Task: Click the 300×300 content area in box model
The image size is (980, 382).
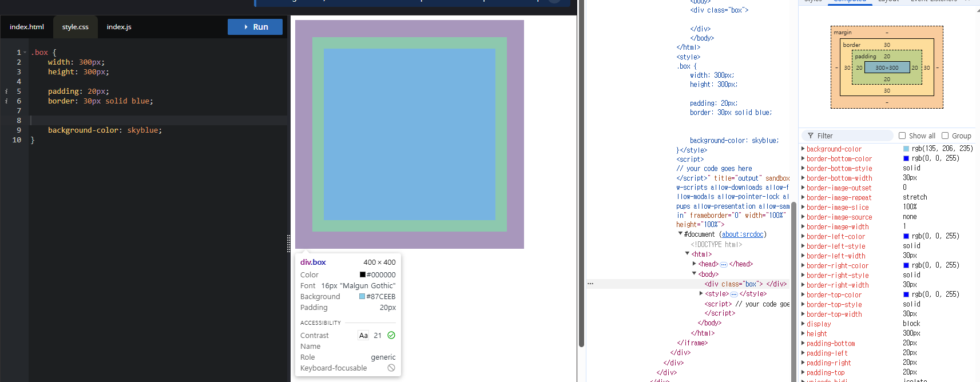Action: click(x=887, y=67)
